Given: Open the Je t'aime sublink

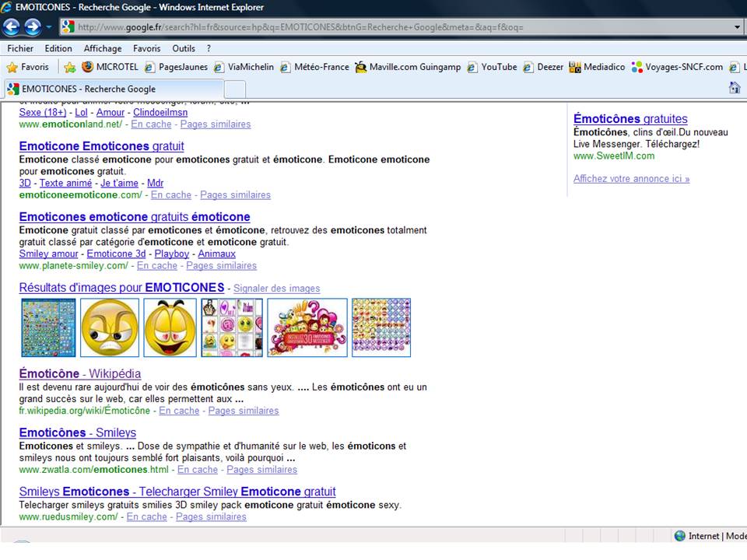Looking at the screenshot, I should click(x=120, y=184).
